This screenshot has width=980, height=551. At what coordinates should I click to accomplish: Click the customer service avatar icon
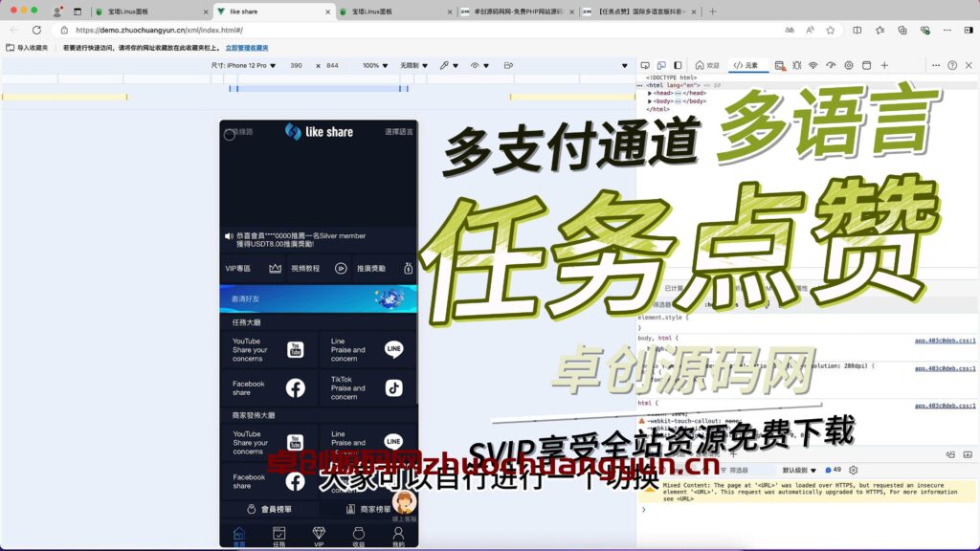coord(405,503)
